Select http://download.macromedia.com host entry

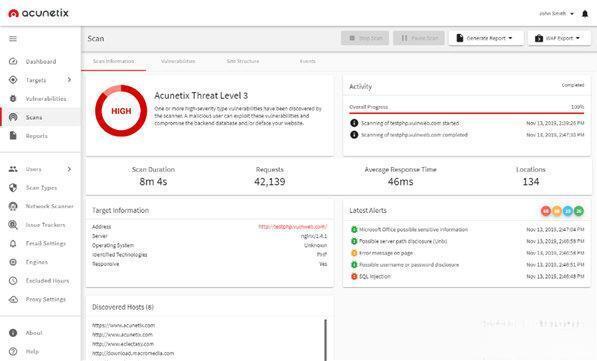pos(133,353)
